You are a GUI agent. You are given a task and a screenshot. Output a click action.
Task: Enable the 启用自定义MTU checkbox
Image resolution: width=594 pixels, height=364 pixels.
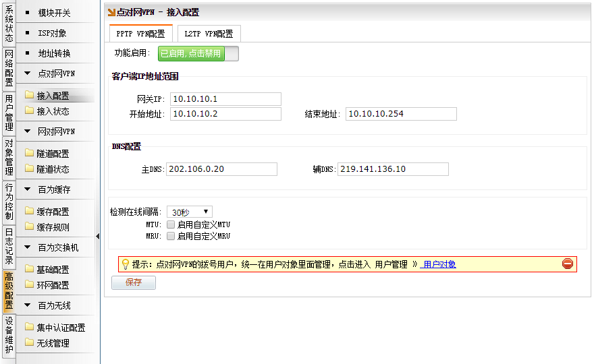pyautogui.click(x=171, y=224)
